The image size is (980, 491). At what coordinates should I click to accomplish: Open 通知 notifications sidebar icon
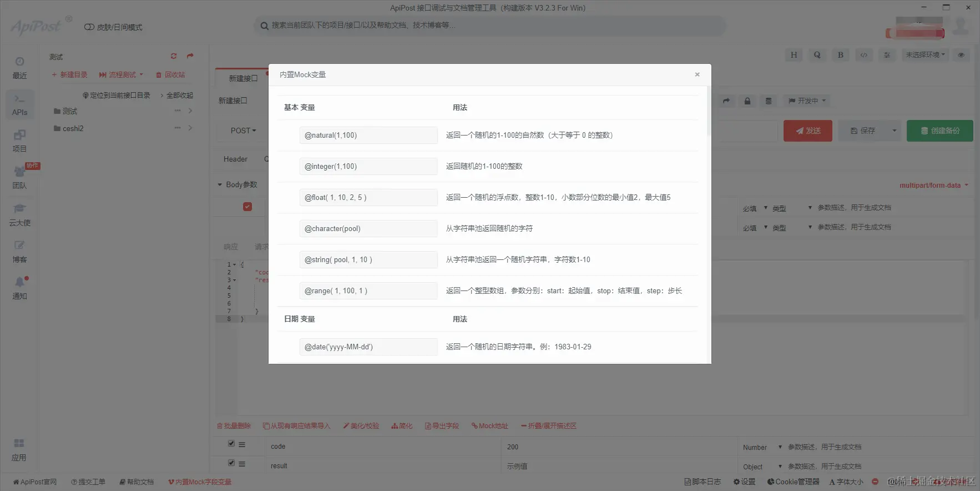(x=19, y=289)
